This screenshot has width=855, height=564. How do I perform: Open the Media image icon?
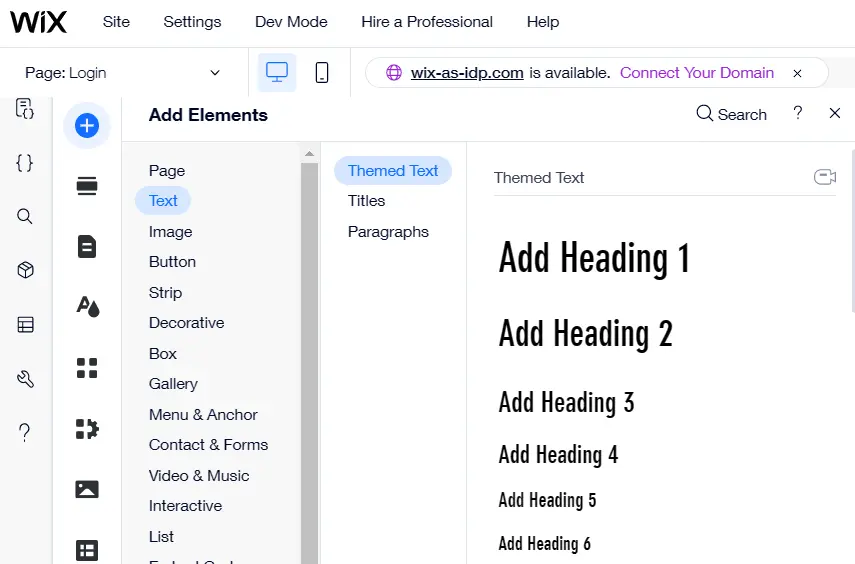[87, 489]
